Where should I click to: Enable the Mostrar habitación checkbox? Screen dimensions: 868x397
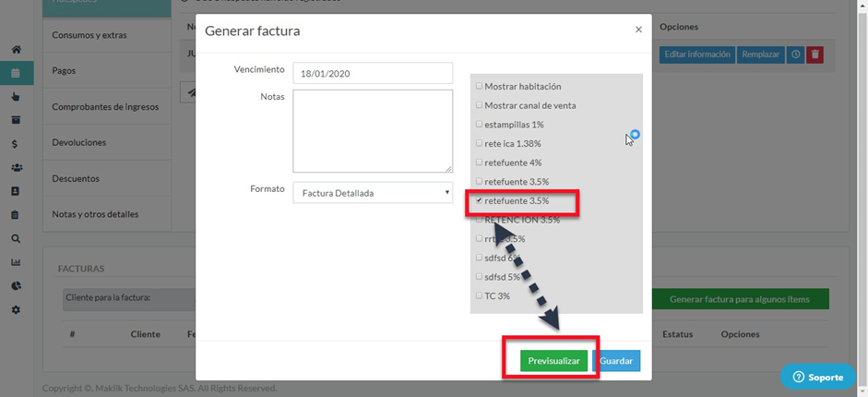coord(479,87)
